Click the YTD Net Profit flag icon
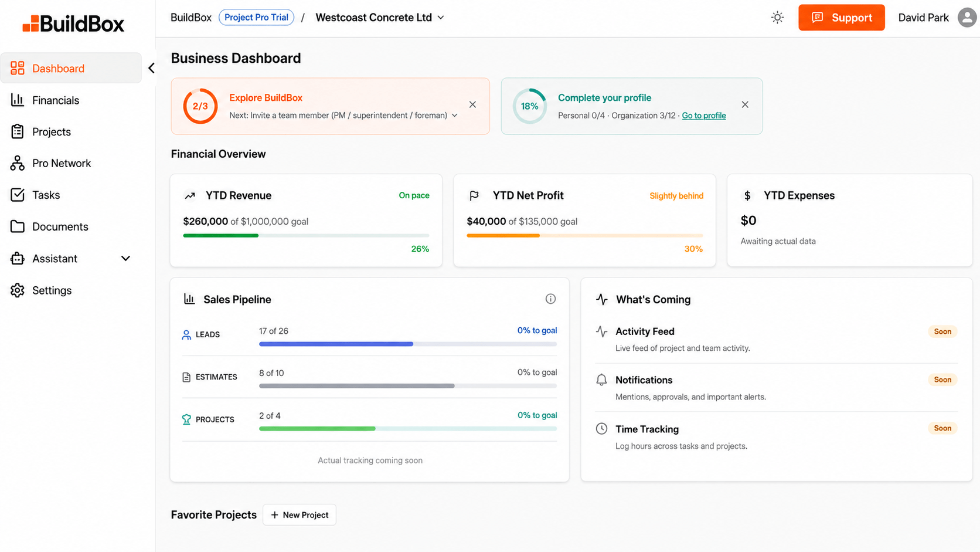This screenshot has width=980, height=552. [474, 195]
